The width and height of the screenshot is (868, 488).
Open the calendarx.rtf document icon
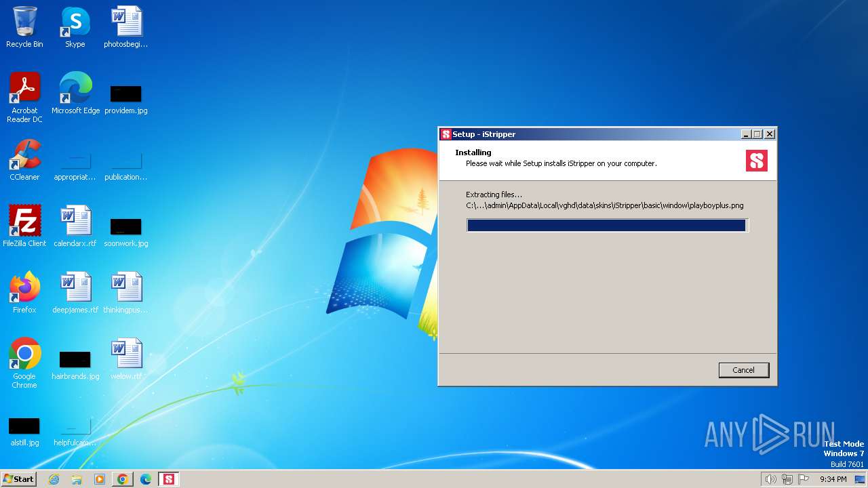[x=75, y=226]
